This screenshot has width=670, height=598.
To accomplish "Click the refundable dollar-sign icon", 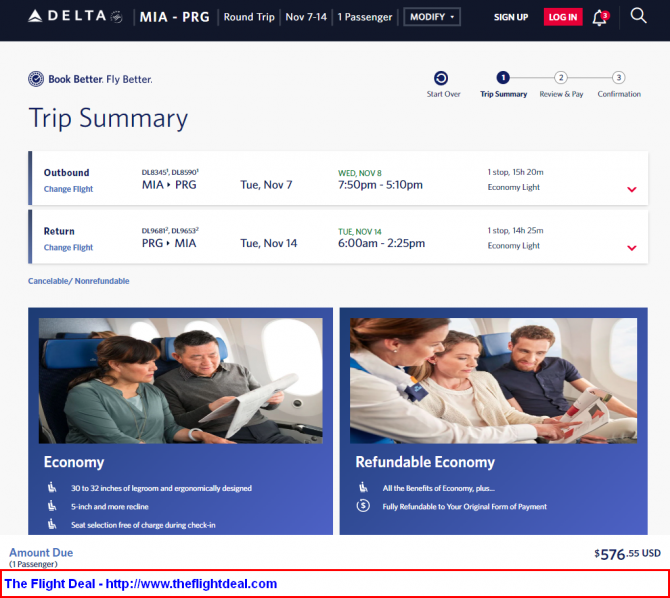I will click(363, 506).
